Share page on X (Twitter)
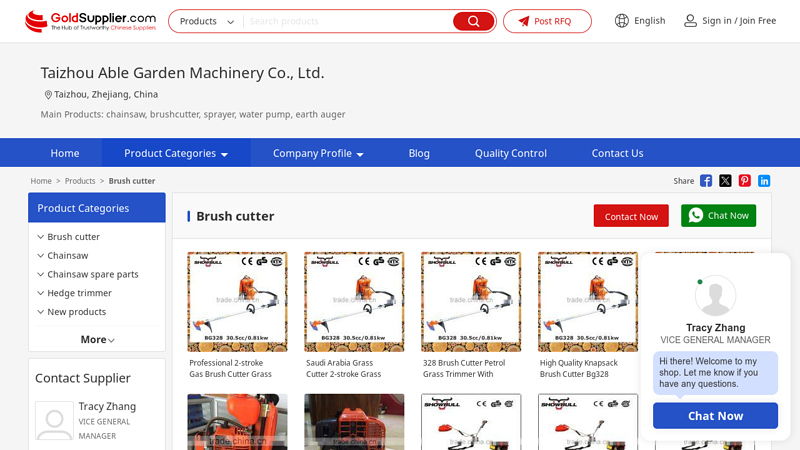This screenshot has width=800, height=450. (725, 181)
